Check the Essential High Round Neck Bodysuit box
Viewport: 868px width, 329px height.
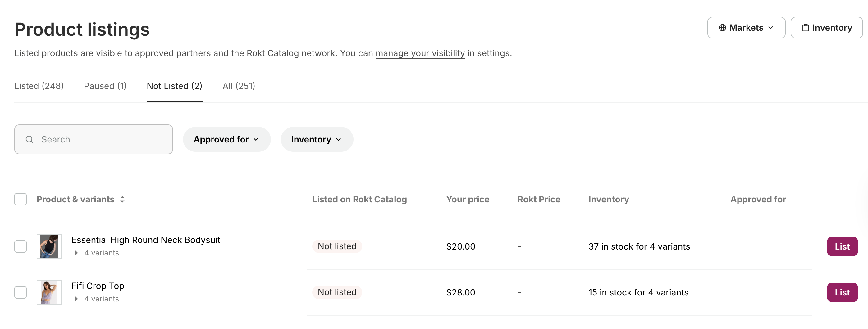tap(21, 246)
